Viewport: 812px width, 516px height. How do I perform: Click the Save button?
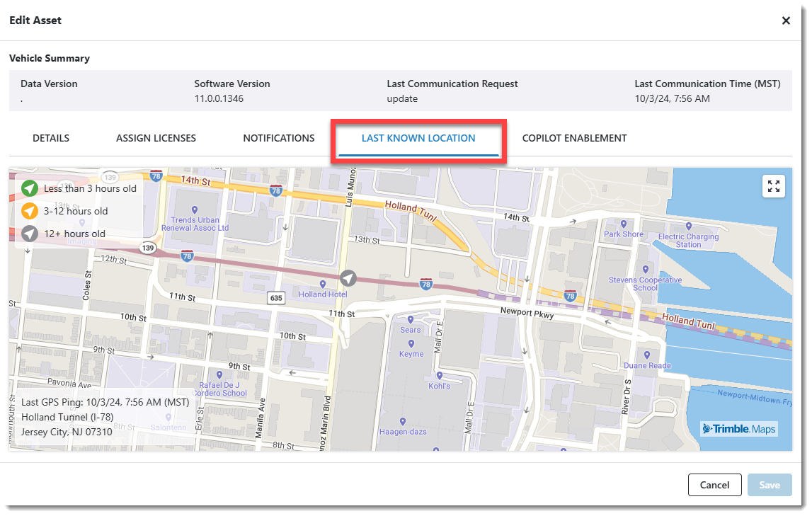770,485
